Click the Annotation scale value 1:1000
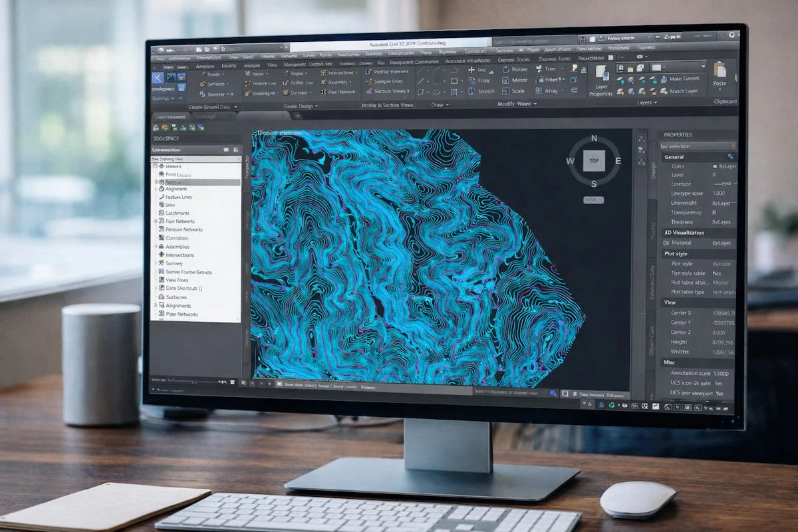798x532 pixels. [722, 374]
